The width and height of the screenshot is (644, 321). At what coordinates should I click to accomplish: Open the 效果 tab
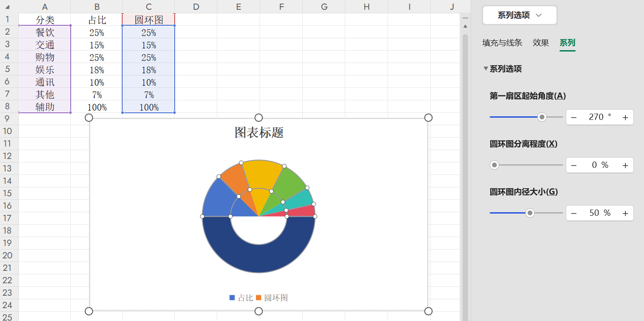(540, 43)
